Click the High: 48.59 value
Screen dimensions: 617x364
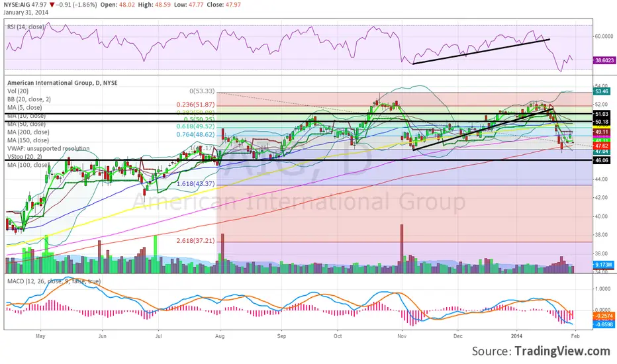(155, 5)
